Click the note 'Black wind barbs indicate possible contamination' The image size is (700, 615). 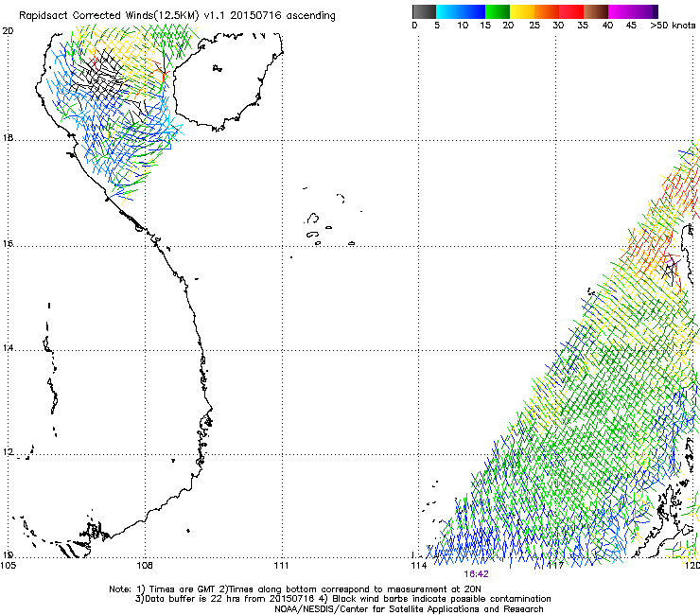tap(442, 599)
